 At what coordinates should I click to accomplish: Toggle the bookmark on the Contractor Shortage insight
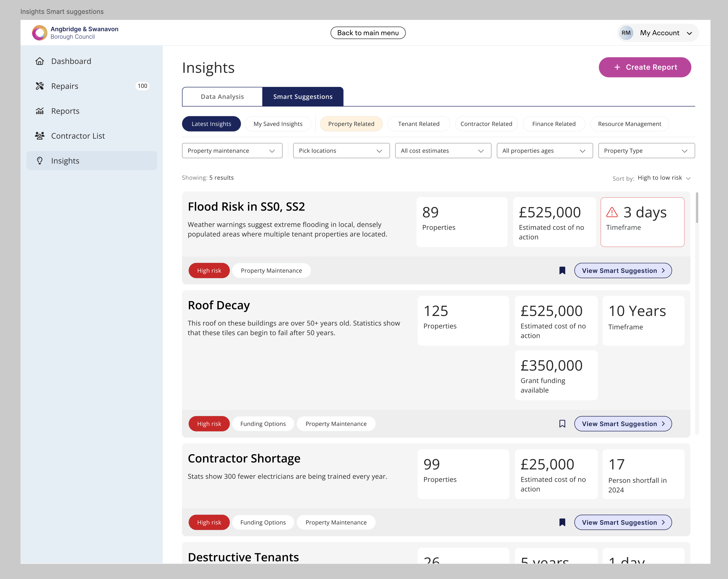pos(562,522)
